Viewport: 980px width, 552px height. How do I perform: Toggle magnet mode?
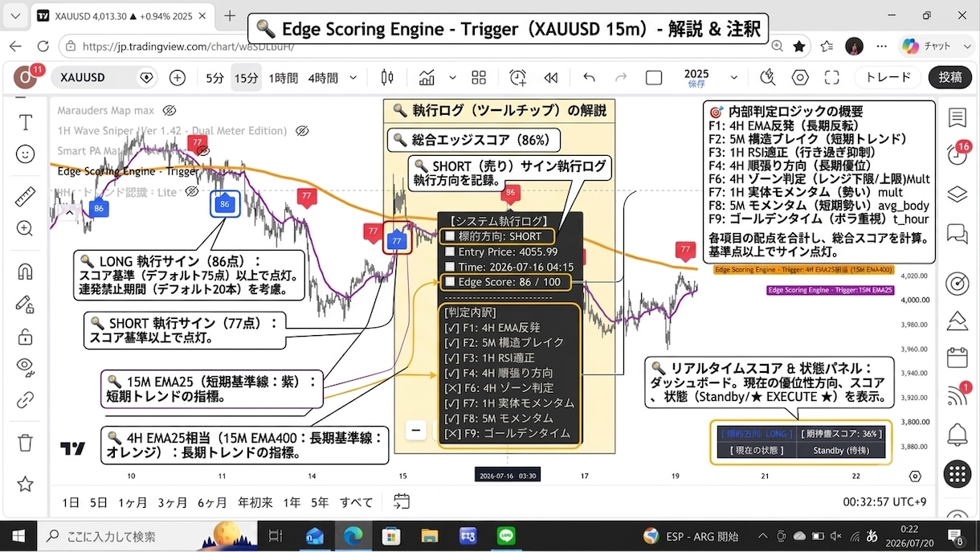pyautogui.click(x=26, y=272)
